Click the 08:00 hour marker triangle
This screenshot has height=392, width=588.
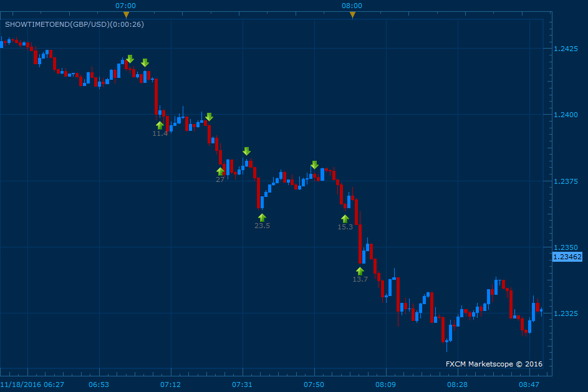click(352, 15)
